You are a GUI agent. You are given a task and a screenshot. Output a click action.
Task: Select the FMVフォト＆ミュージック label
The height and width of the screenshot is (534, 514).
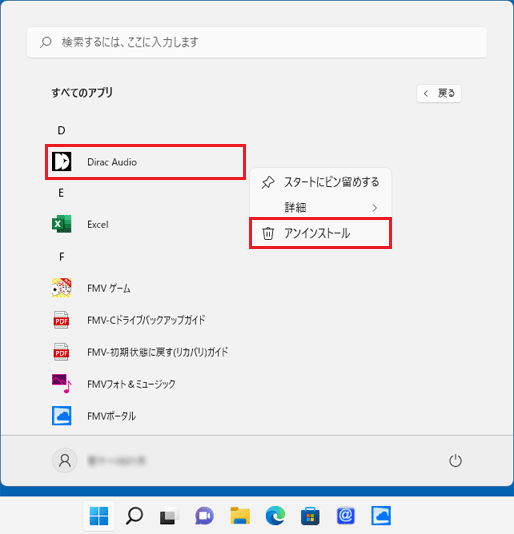point(131,384)
